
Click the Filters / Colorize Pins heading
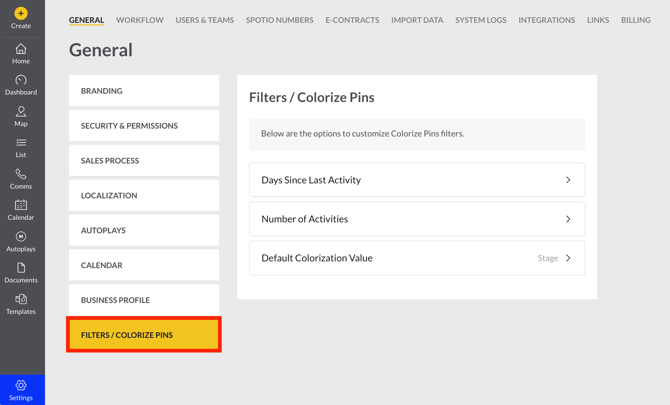(x=311, y=97)
